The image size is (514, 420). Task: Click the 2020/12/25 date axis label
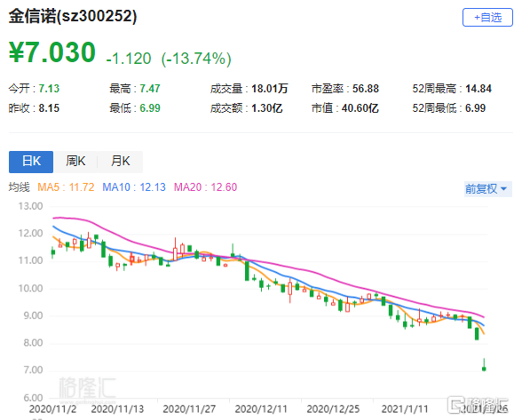tap(333, 409)
